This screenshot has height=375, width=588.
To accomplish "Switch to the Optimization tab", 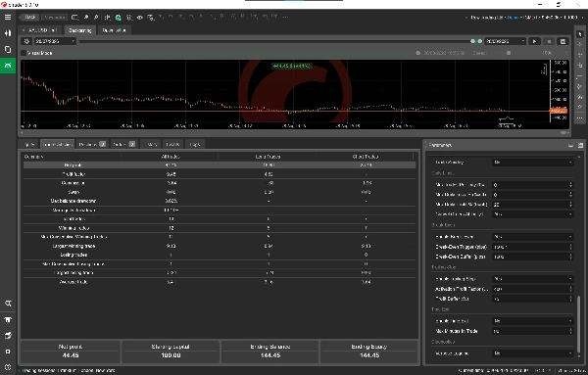I will pos(114,30).
